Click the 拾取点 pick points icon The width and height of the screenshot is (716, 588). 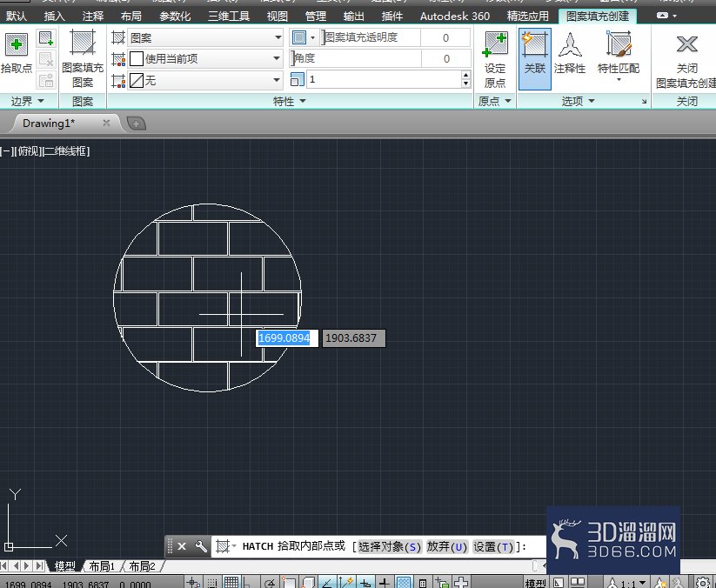17,44
